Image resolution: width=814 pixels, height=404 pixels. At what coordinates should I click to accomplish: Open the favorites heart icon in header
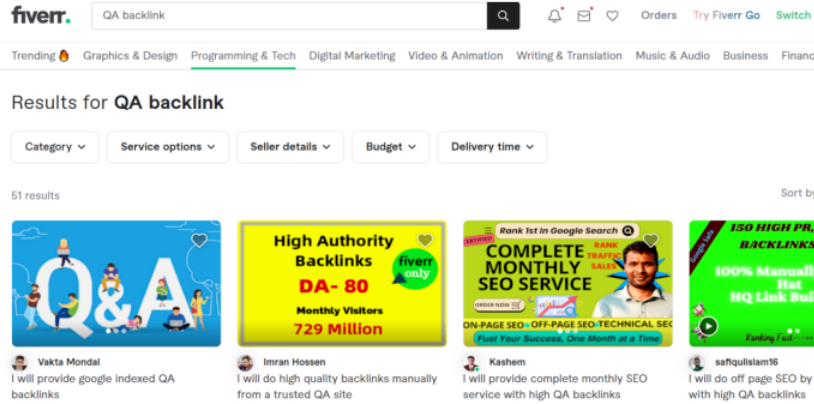pyautogui.click(x=613, y=16)
